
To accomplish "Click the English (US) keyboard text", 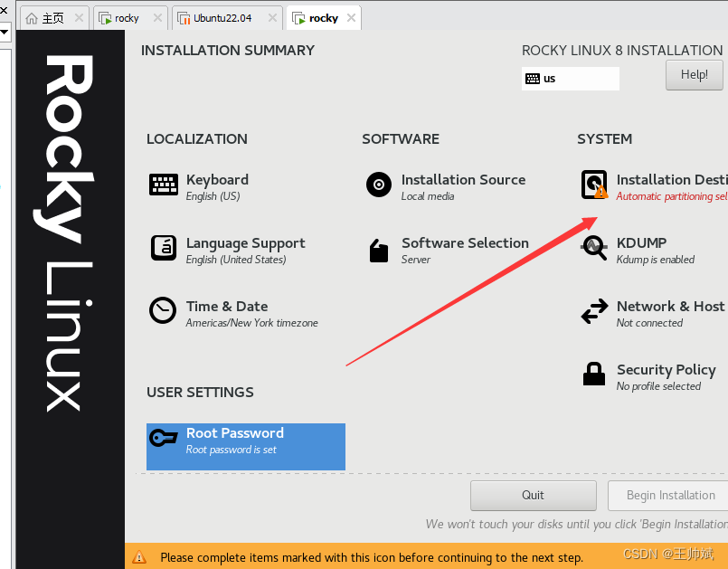I will [x=213, y=196].
